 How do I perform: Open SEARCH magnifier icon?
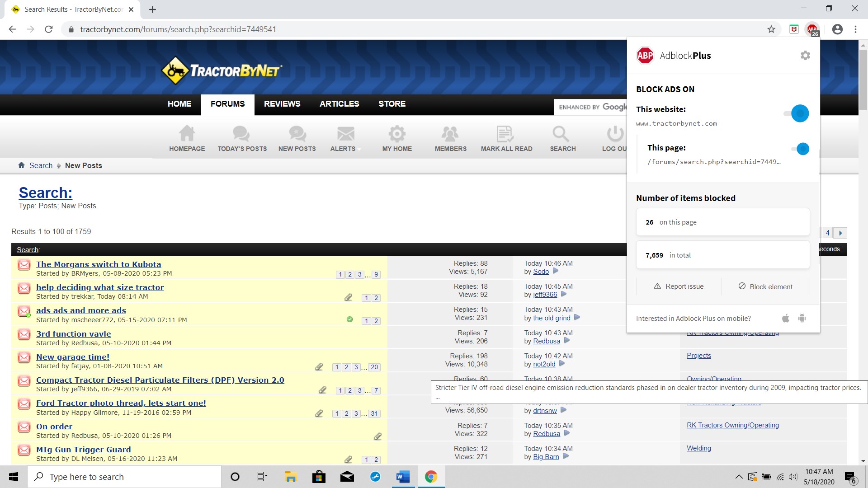(561, 134)
